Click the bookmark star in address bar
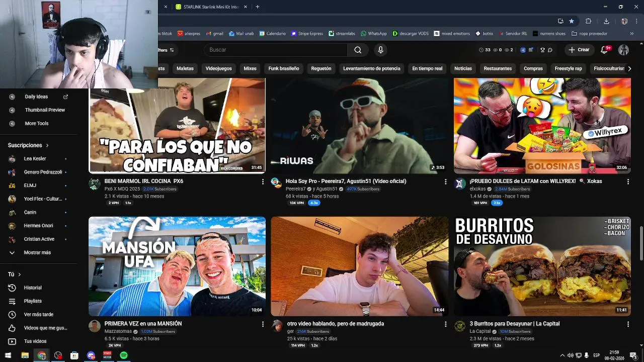The width and height of the screenshot is (644, 362). click(x=572, y=21)
